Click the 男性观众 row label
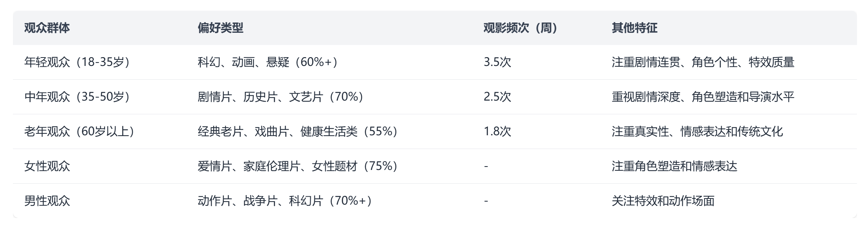868x229 pixels. 47,201
